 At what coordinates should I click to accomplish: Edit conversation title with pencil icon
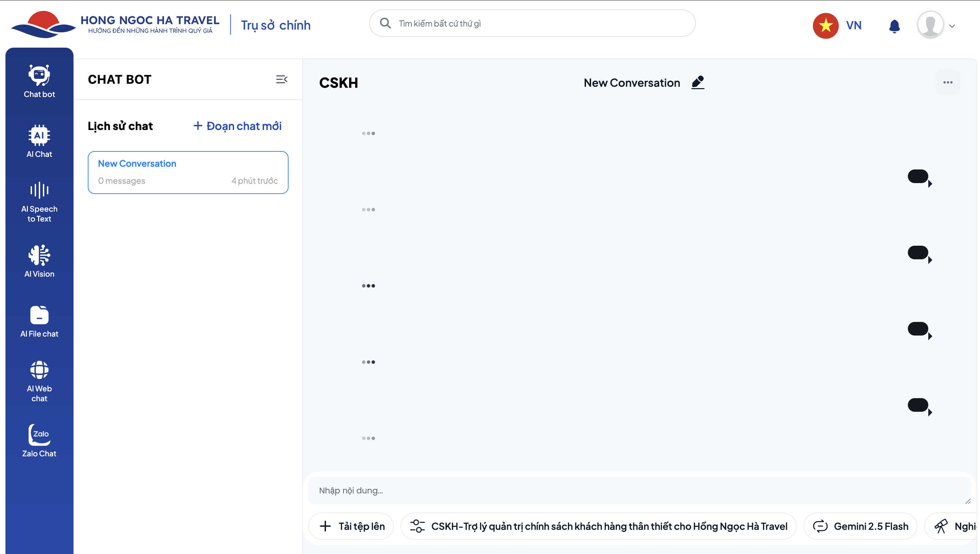point(698,82)
